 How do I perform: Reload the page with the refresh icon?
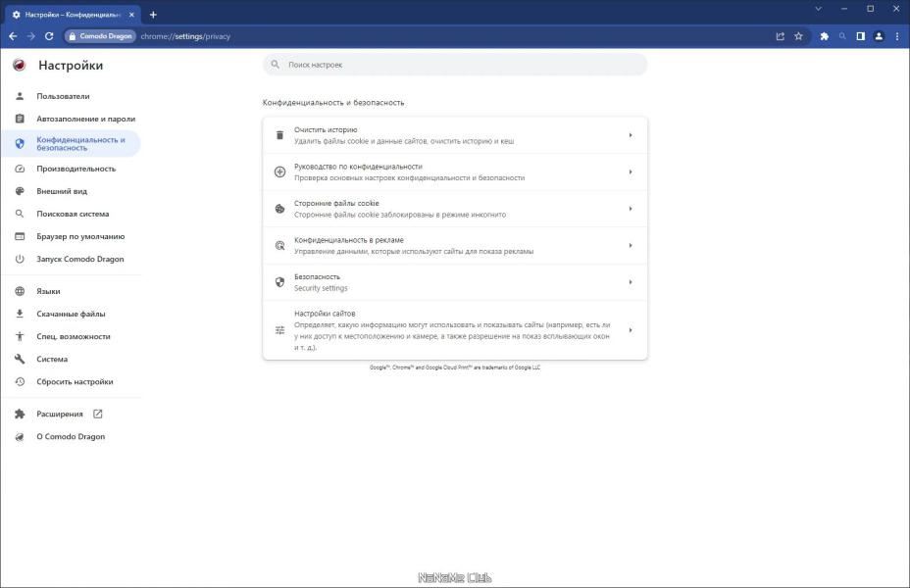click(49, 36)
